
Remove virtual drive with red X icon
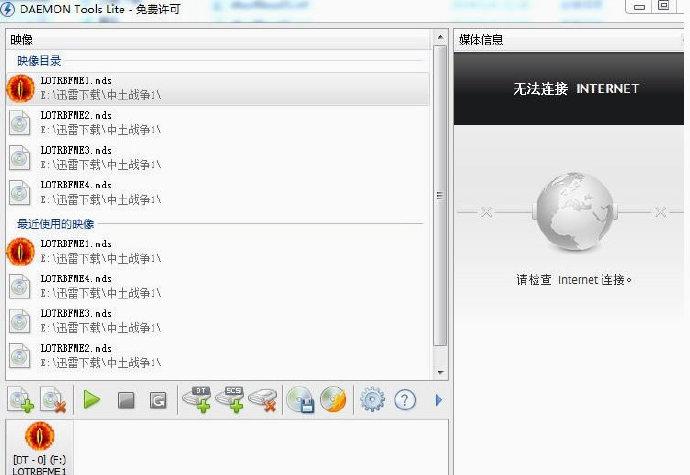(x=263, y=400)
